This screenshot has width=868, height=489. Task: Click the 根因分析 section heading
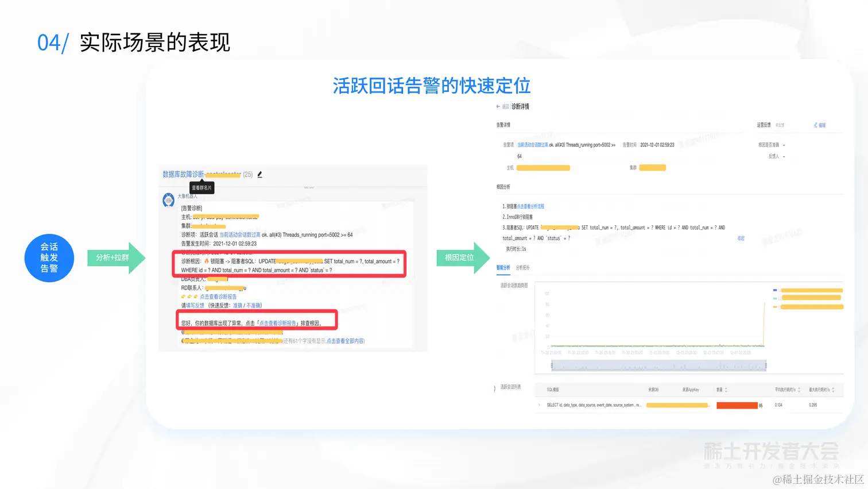click(503, 187)
